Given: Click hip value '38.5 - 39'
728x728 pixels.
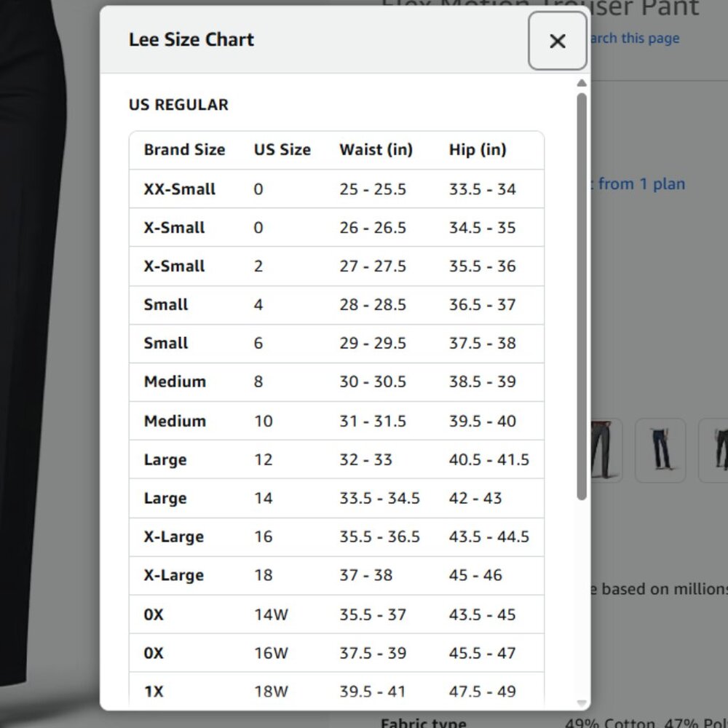Looking at the screenshot, I should pos(483,381).
